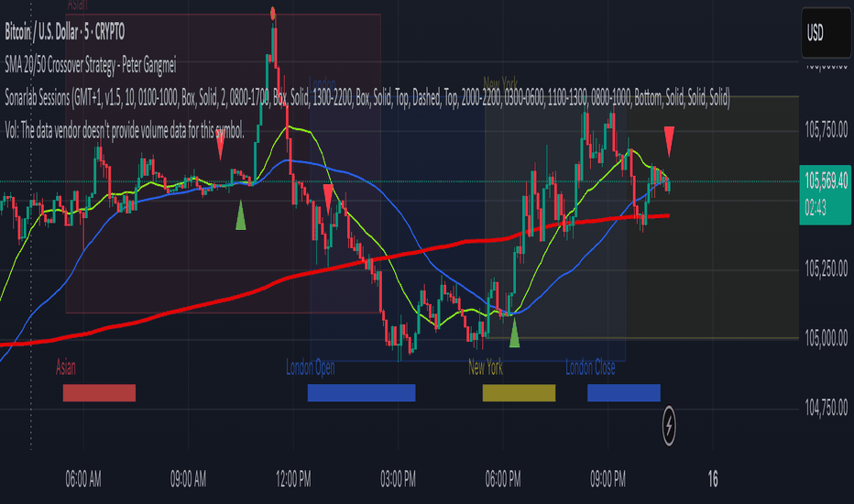
Task: Click the green buy arrow near 06:00 PM
Action: [x=514, y=333]
